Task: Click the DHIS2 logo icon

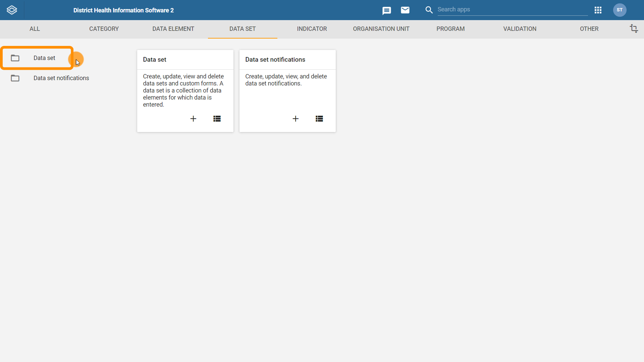Action: (x=12, y=10)
